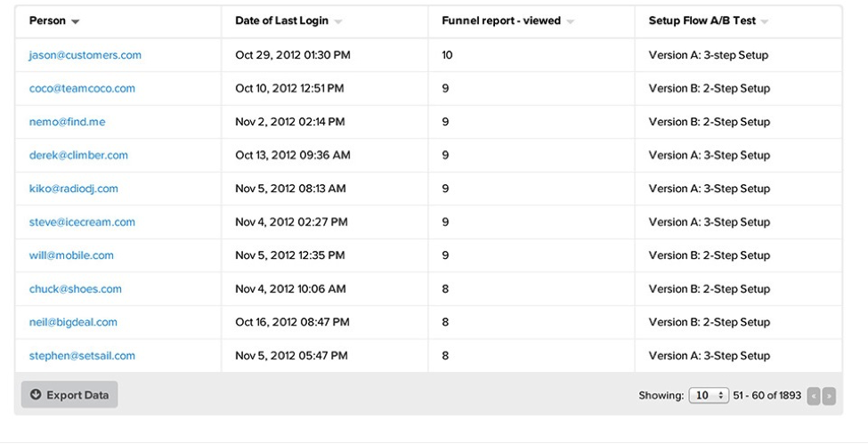View nemo@find.me person details

click(x=67, y=122)
